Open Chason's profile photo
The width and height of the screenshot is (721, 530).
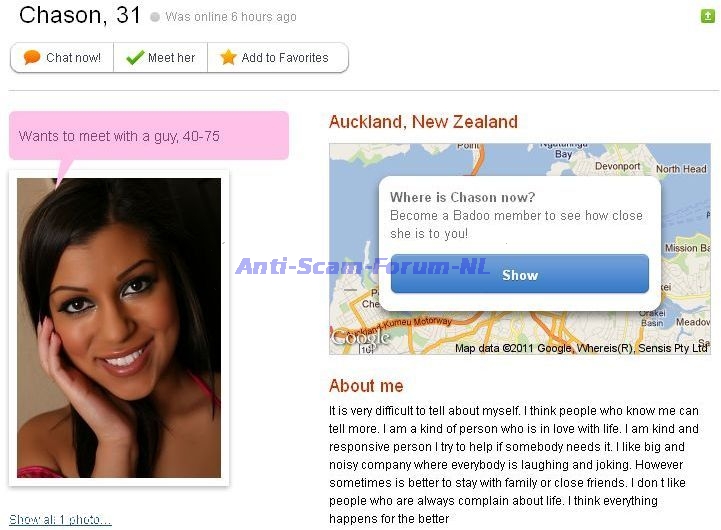(119, 328)
